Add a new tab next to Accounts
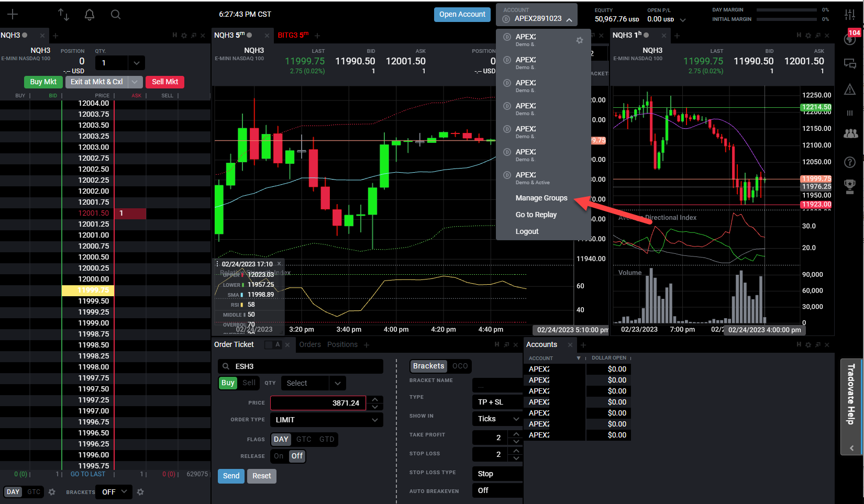 583,345
